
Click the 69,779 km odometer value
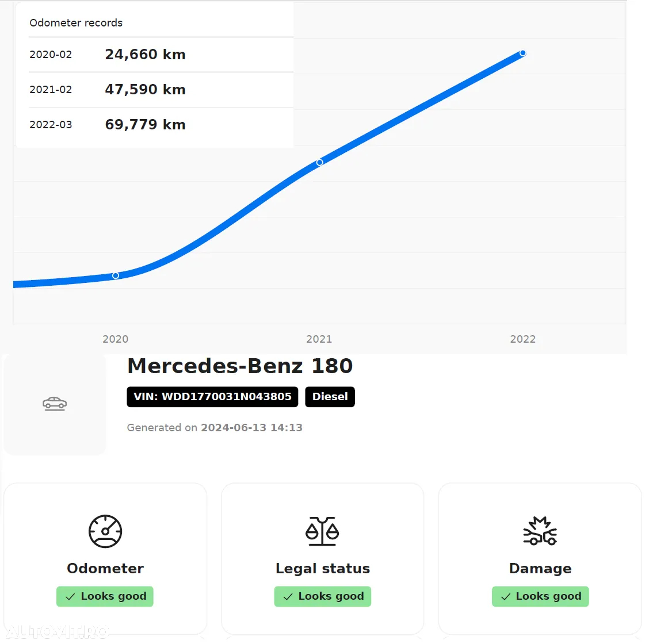(145, 124)
